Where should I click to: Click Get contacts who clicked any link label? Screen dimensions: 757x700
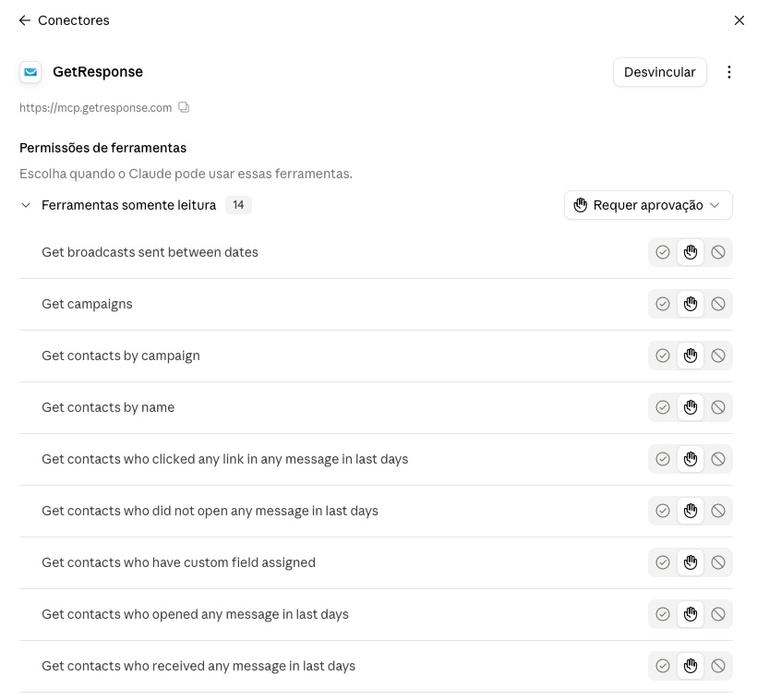(225, 459)
